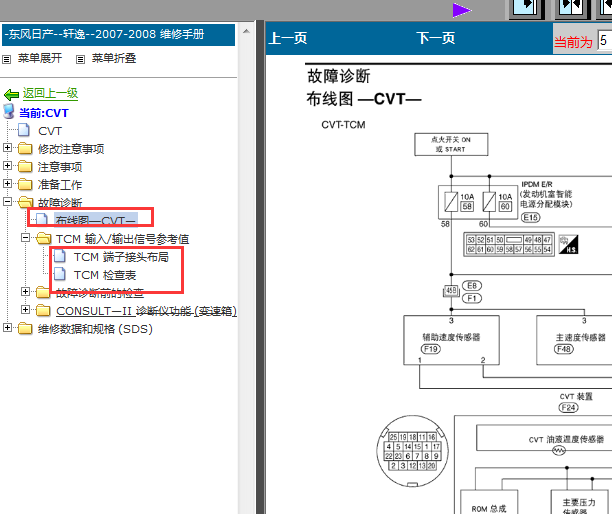Screen dimensions: 612x514
Task: Select the CVT tree item
Action: pyautogui.click(x=50, y=131)
